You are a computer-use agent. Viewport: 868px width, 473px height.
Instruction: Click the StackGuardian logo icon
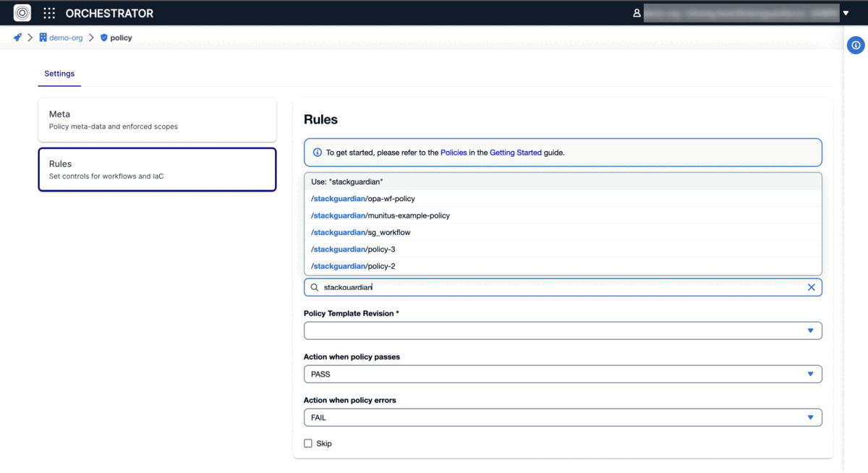click(x=22, y=13)
